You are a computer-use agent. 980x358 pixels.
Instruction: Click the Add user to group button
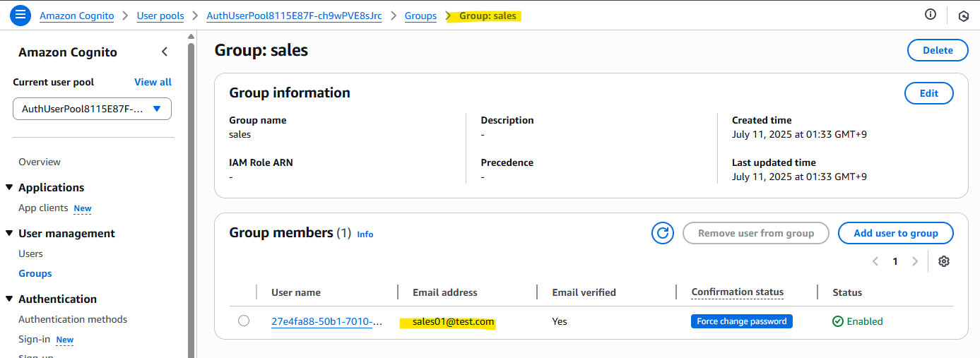tap(895, 233)
